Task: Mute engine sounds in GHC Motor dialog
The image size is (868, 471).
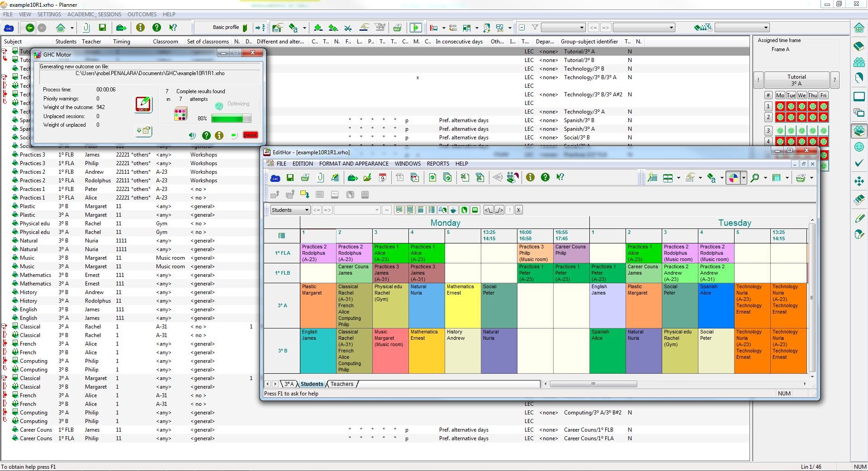Action: (x=192, y=135)
